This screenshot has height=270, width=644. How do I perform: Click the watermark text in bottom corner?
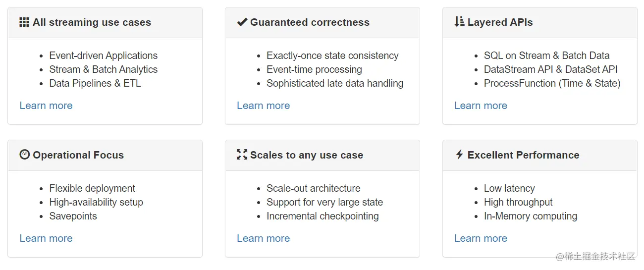[x=595, y=256]
